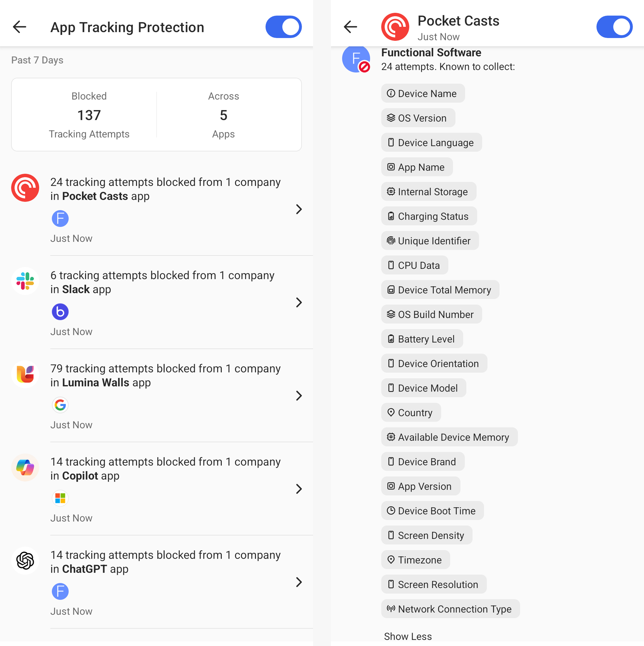
Task: Click the Google tracker company icon
Action: pyautogui.click(x=60, y=405)
